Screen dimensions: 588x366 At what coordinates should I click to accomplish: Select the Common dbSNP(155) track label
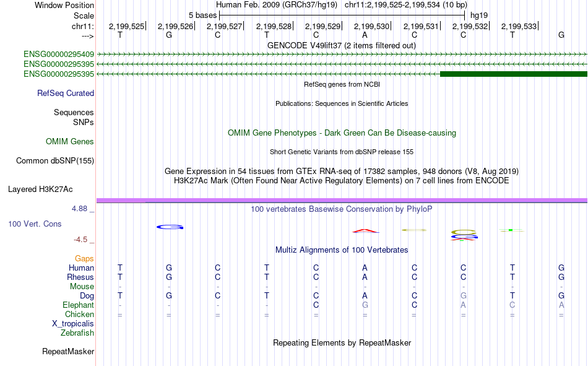(x=55, y=160)
